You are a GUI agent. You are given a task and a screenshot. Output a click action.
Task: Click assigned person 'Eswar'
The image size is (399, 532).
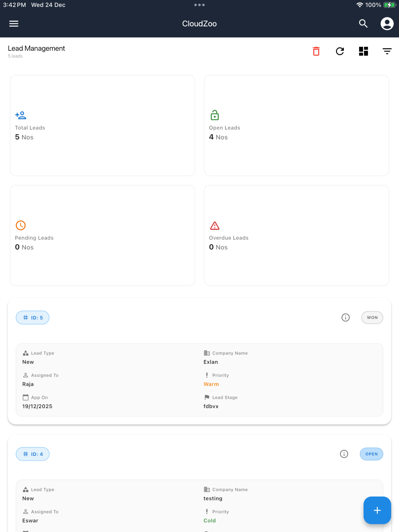(30, 520)
